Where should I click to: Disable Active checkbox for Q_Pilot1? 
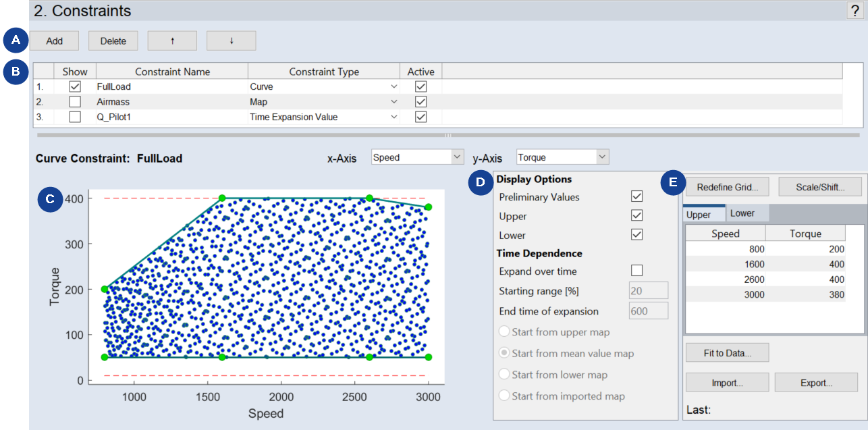pyautogui.click(x=421, y=117)
